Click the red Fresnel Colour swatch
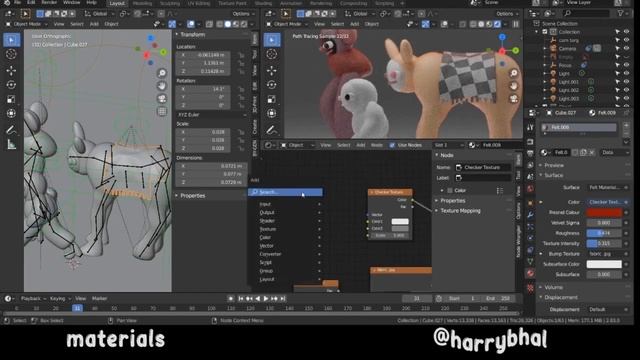Image resolution: width=640 pixels, height=360 pixels. pyautogui.click(x=604, y=212)
